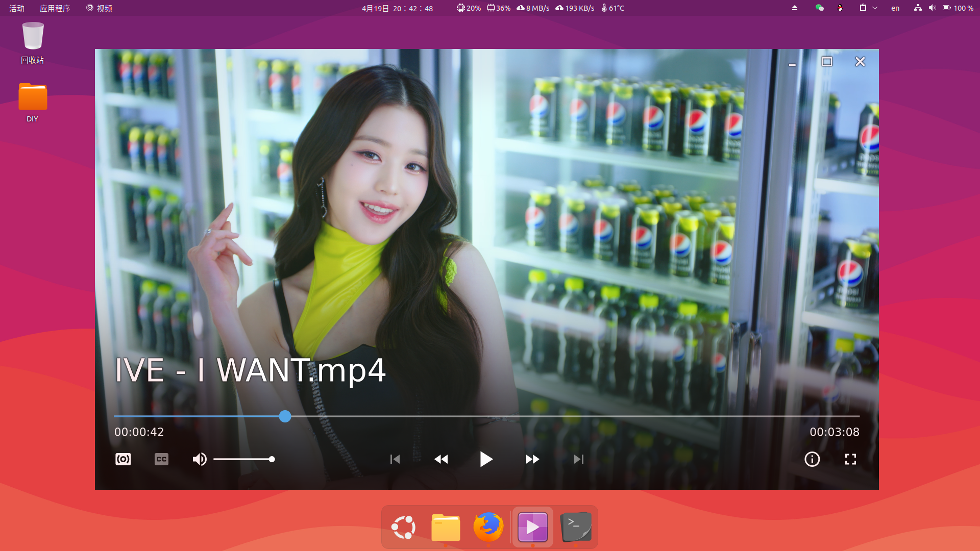Resume playback with the Play button
The image size is (980, 551).
486,459
